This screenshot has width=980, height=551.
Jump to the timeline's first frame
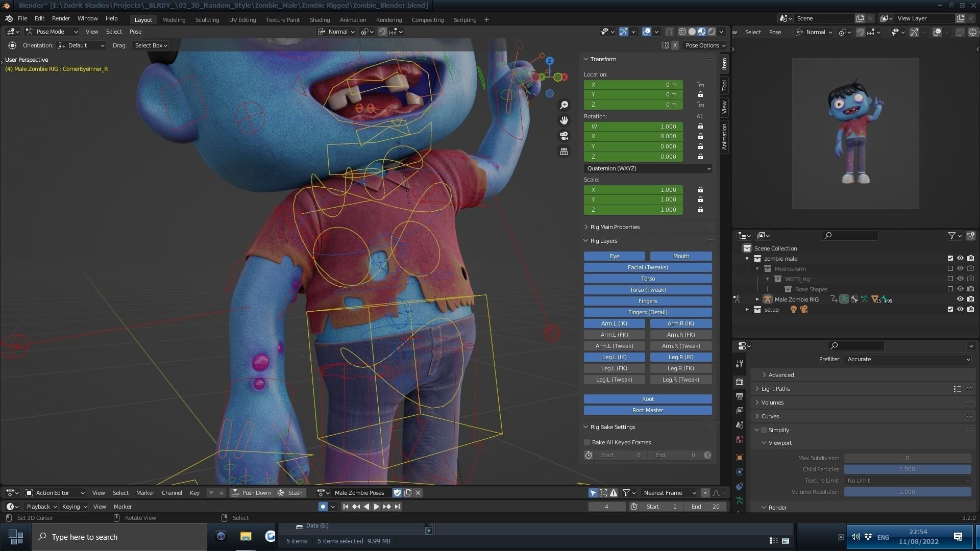click(346, 507)
